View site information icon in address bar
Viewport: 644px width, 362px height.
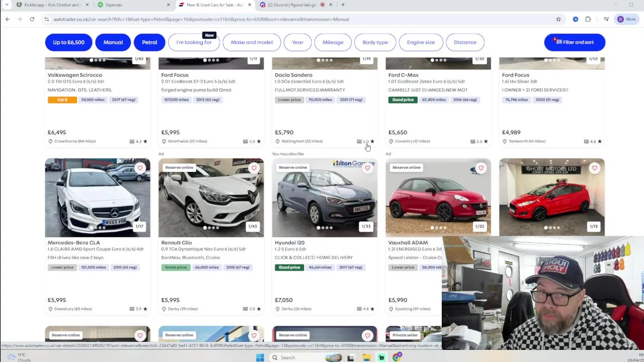coord(46,19)
